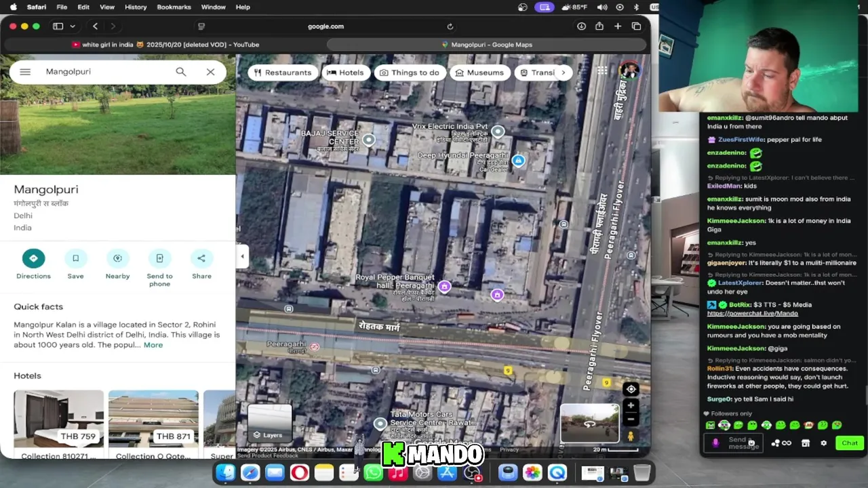868x488 pixels.
Task: Zoom out the map with minus
Action: click(631, 420)
